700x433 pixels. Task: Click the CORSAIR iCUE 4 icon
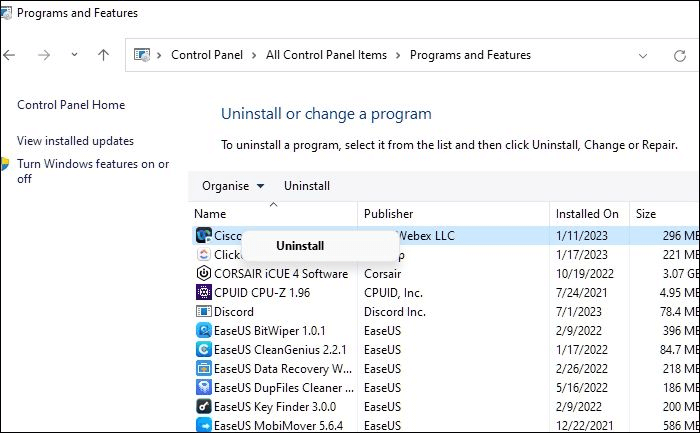(x=204, y=273)
